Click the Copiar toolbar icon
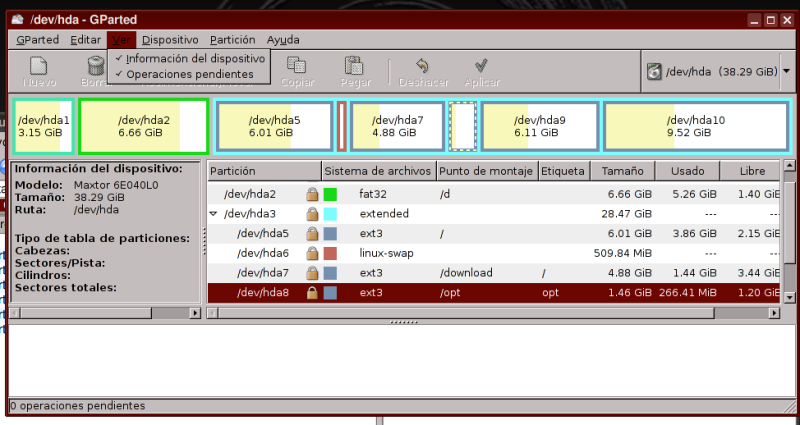The image size is (800, 425). coord(294,67)
